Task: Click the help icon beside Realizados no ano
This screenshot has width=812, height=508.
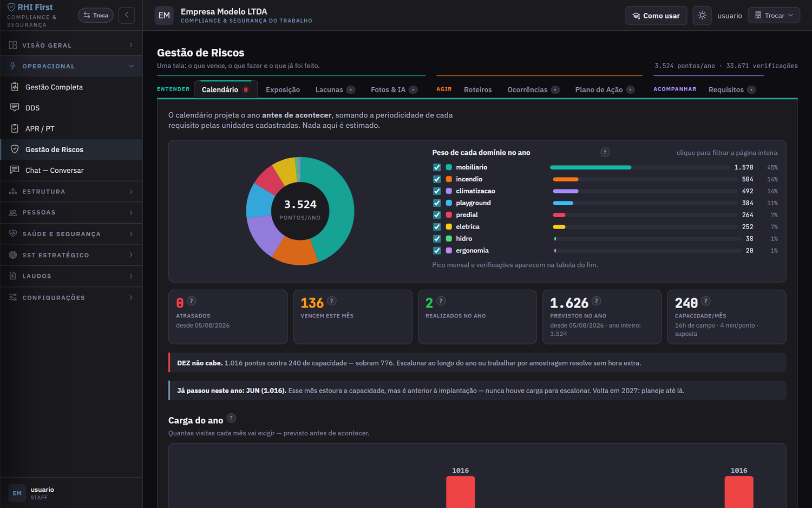Action: click(441, 301)
